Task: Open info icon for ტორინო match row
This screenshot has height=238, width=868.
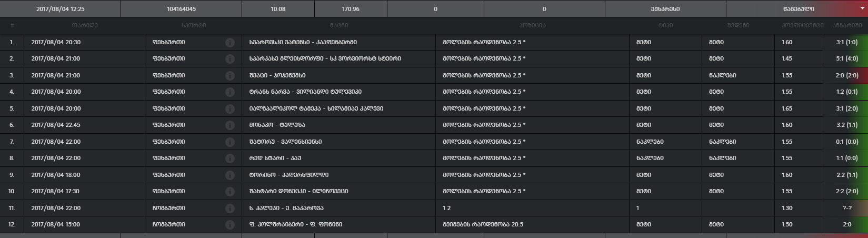Action: [230, 175]
